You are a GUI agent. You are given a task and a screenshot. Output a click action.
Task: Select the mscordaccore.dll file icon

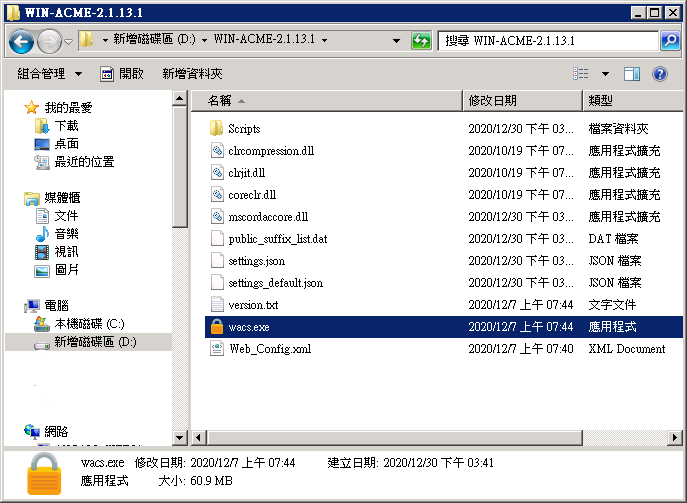(217, 216)
